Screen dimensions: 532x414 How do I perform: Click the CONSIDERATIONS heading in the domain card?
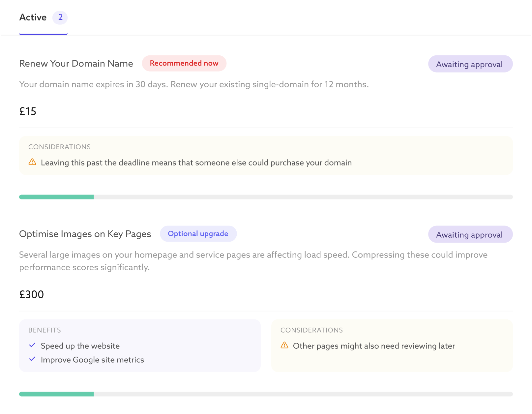(59, 147)
